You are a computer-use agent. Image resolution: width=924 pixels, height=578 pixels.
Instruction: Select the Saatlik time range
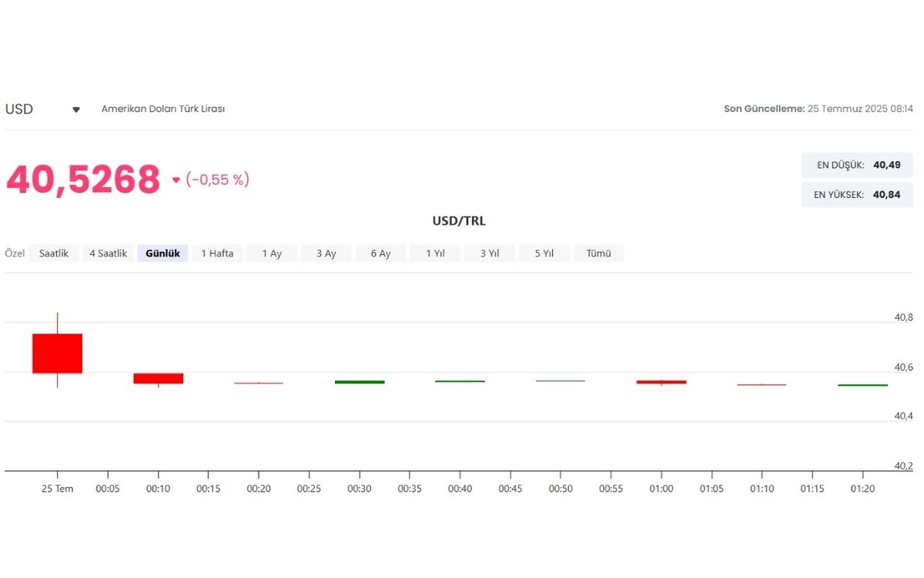click(54, 254)
